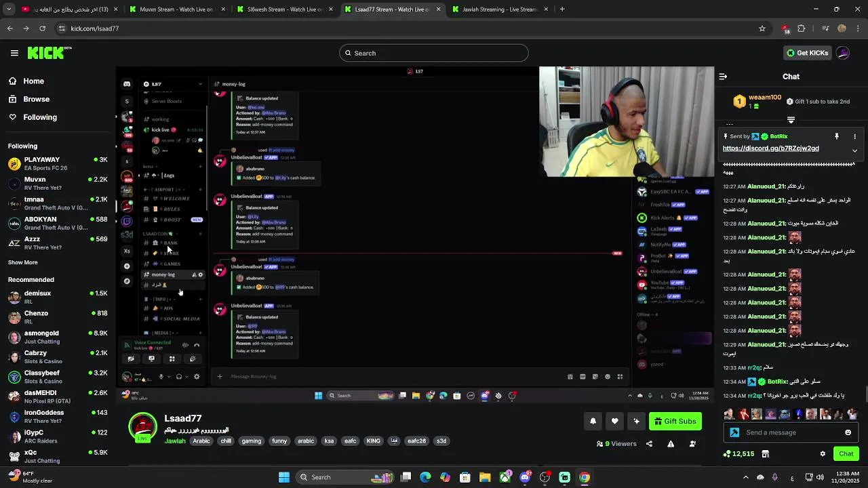Switch to Muvxn Stream browser tab
Viewport: 868px width, 488px height.
click(x=176, y=9)
